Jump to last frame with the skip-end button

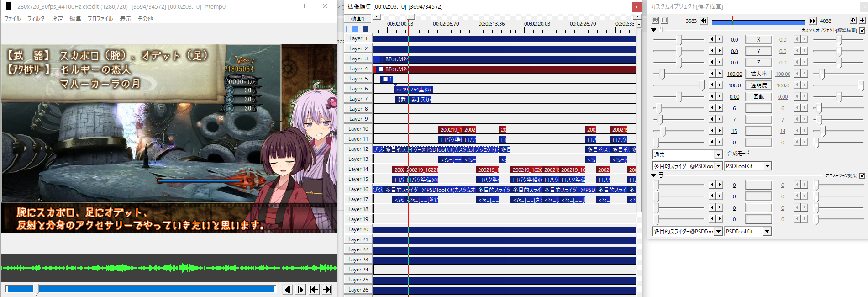coord(327,290)
